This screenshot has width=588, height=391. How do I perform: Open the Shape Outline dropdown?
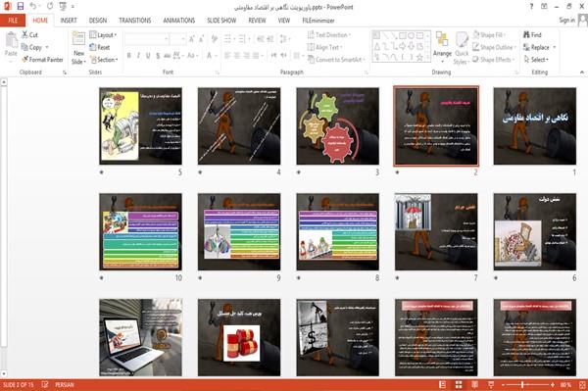coord(494,47)
